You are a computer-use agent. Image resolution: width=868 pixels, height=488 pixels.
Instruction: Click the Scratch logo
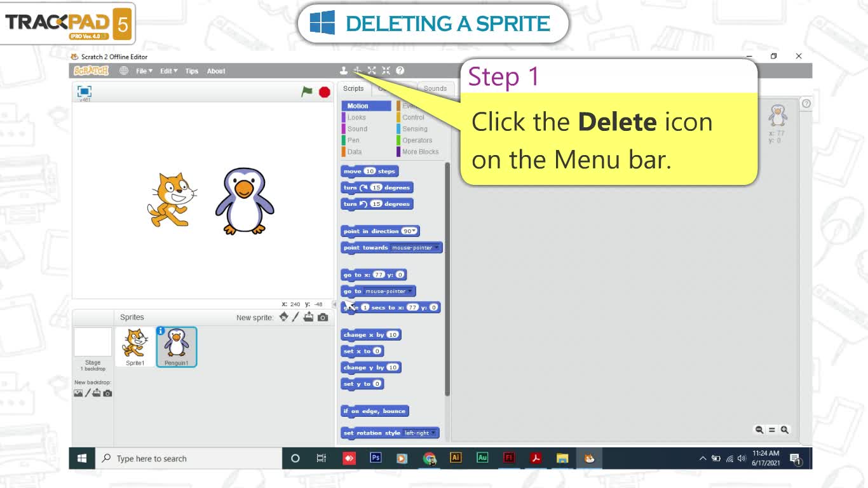92,71
